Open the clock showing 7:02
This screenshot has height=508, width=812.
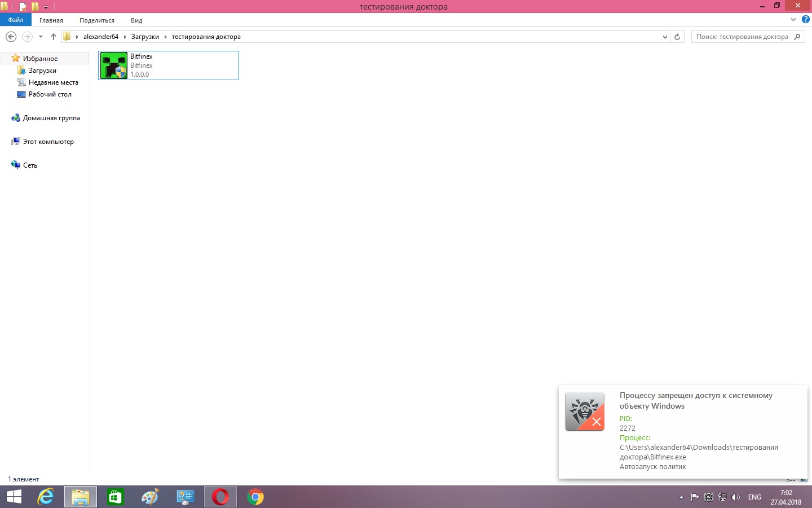point(786,497)
